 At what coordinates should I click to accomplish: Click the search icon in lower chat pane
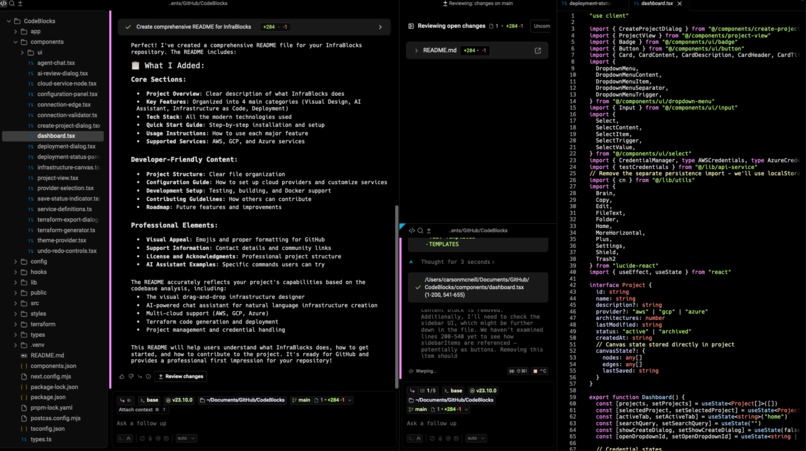(420, 230)
